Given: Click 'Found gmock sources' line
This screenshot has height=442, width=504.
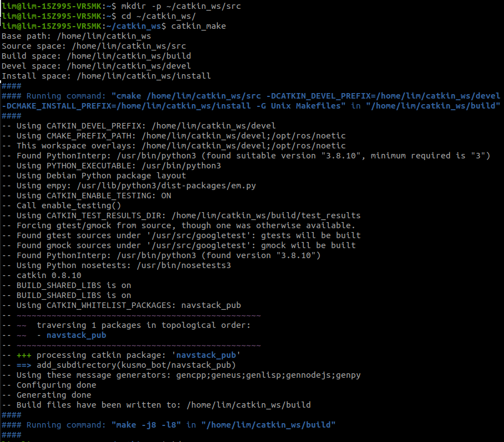Looking at the screenshot, I should (179, 245).
